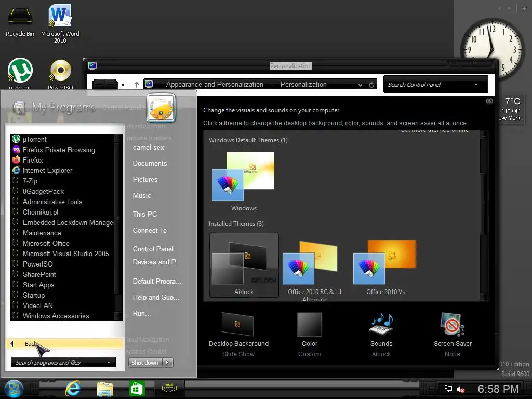Open Connect To from the Start menu
Image resolution: width=532 pixels, height=399 pixels.
pyautogui.click(x=150, y=230)
